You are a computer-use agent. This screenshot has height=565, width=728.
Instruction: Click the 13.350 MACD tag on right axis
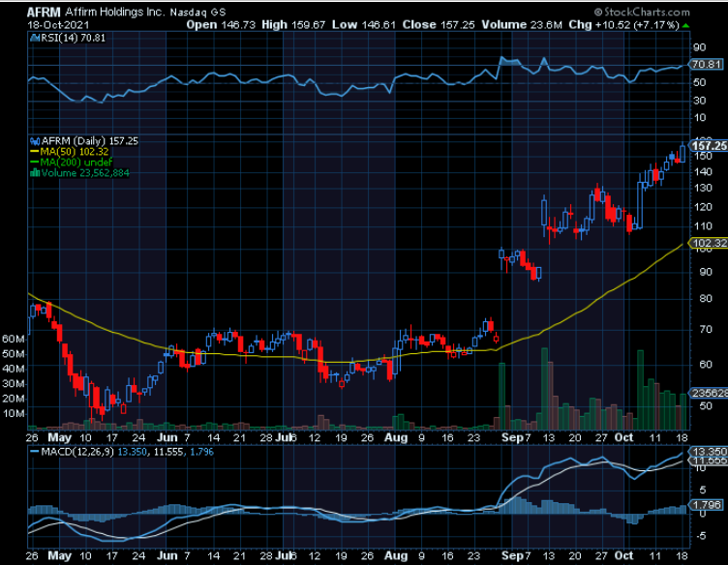(708, 452)
